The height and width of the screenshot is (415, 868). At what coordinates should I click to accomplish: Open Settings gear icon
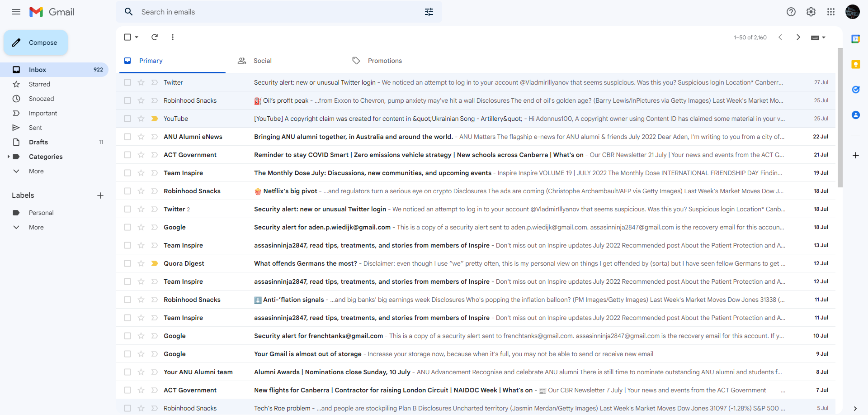[811, 12]
